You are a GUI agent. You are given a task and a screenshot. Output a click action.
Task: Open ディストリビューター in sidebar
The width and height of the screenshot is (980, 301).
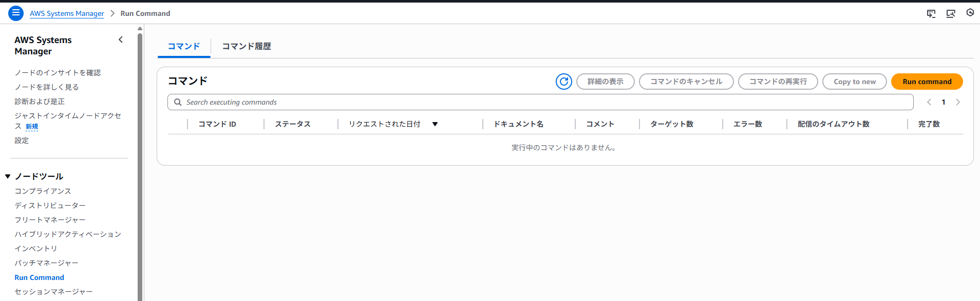tap(50, 206)
